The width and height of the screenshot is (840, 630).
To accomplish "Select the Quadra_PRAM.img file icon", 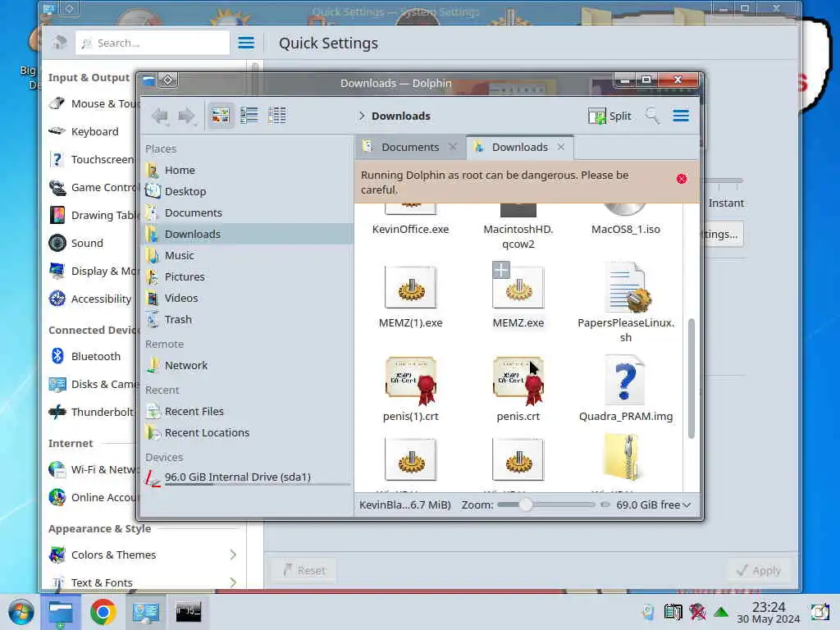I will click(x=625, y=380).
